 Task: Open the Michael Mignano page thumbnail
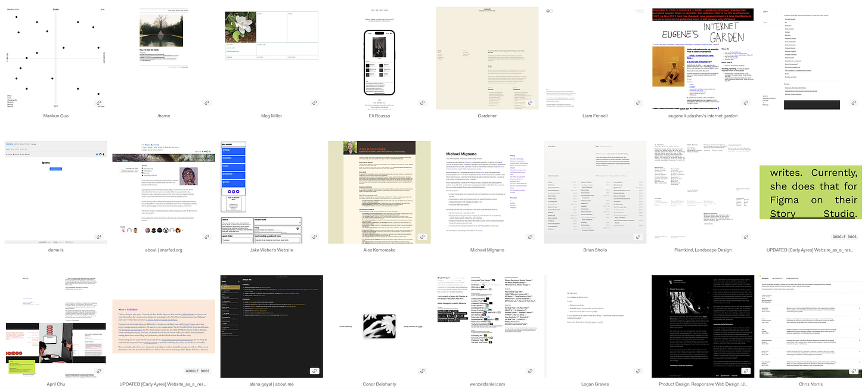tap(487, 192)
